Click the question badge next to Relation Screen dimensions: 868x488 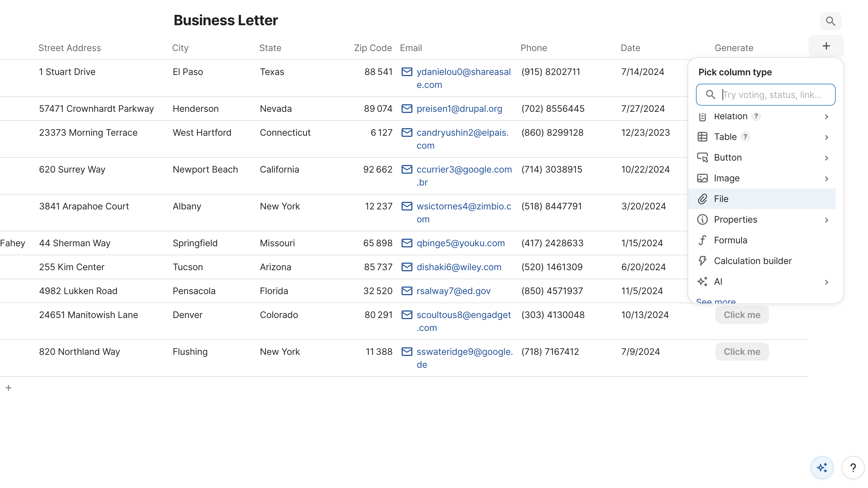757,116
